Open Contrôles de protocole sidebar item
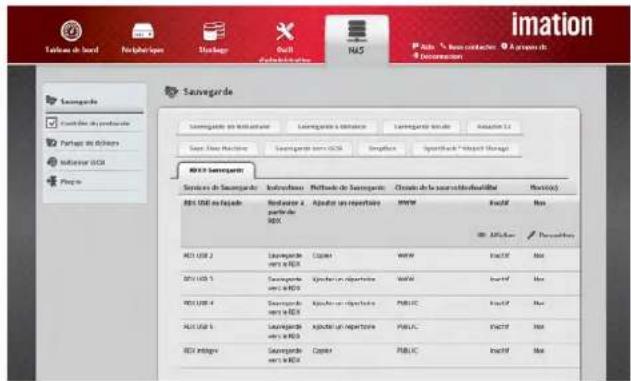Viewport: 631px width, 381px height. click(94, 123)
